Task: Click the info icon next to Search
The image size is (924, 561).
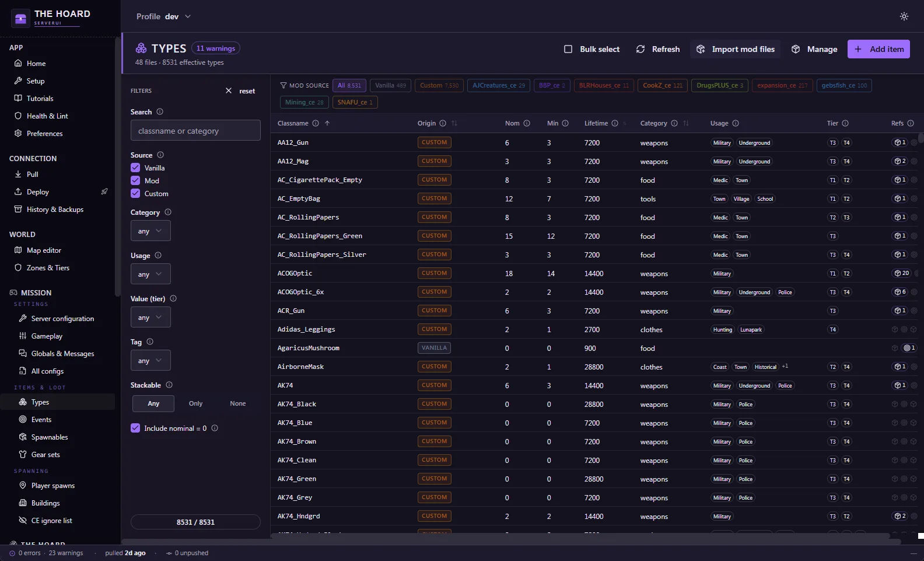Action: pos(160,111)
